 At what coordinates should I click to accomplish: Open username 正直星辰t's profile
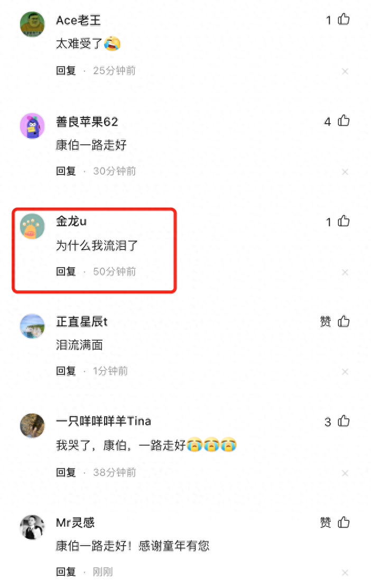pos(82,321)
